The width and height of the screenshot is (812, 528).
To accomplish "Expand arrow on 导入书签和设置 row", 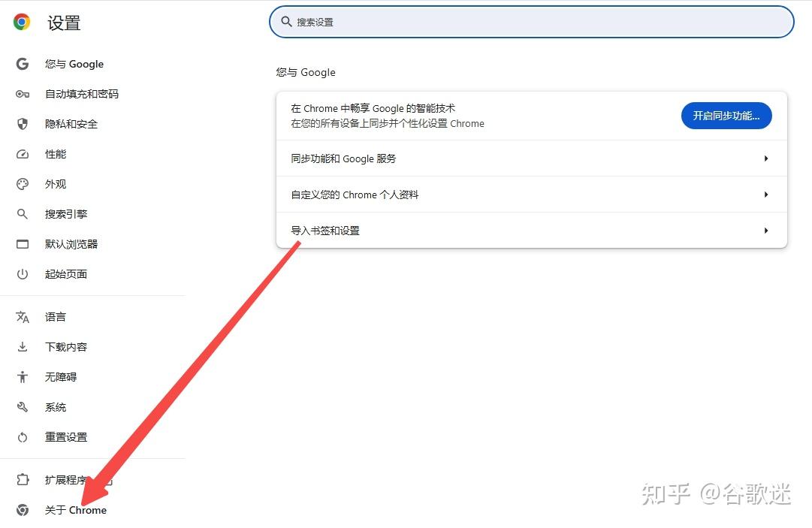I will click(x=766, y=231).
